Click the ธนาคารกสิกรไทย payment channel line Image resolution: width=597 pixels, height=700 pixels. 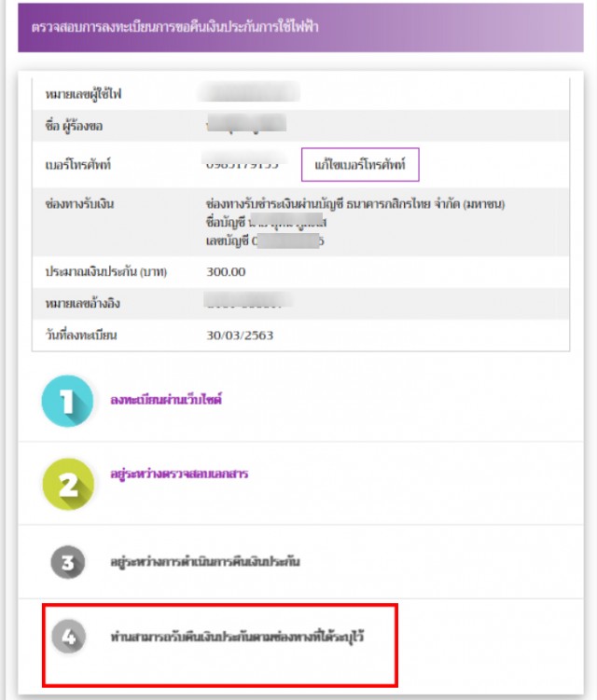[355, 204]
